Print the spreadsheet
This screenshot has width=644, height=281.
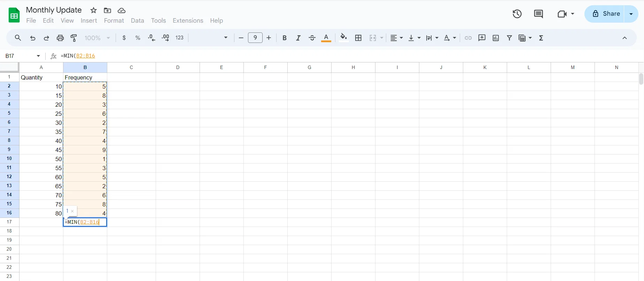point(60,38)
